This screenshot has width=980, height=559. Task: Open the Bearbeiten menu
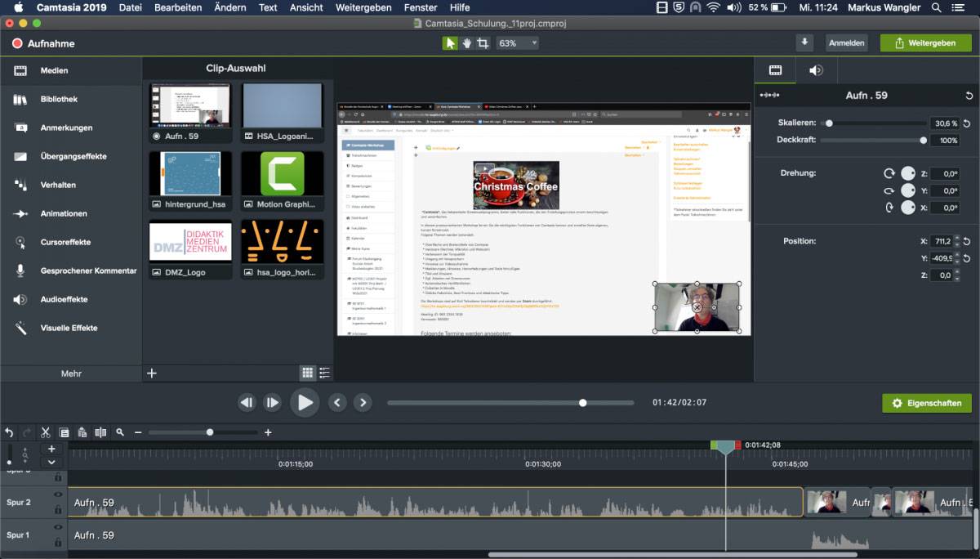pyautogui.click(x=178, y=7)
